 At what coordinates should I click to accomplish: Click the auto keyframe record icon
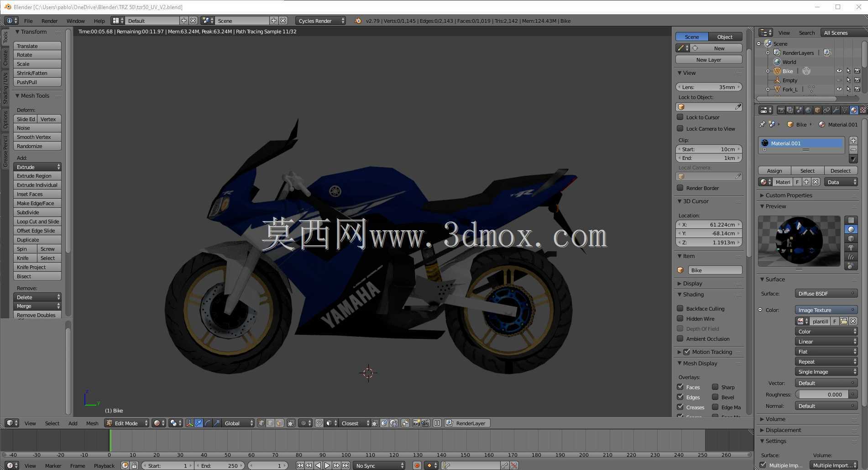pyautogui.click(x=417, y=465)
